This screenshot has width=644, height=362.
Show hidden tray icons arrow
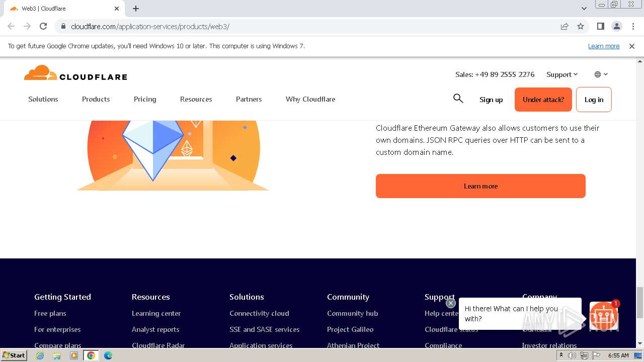(x=561, y=355)
